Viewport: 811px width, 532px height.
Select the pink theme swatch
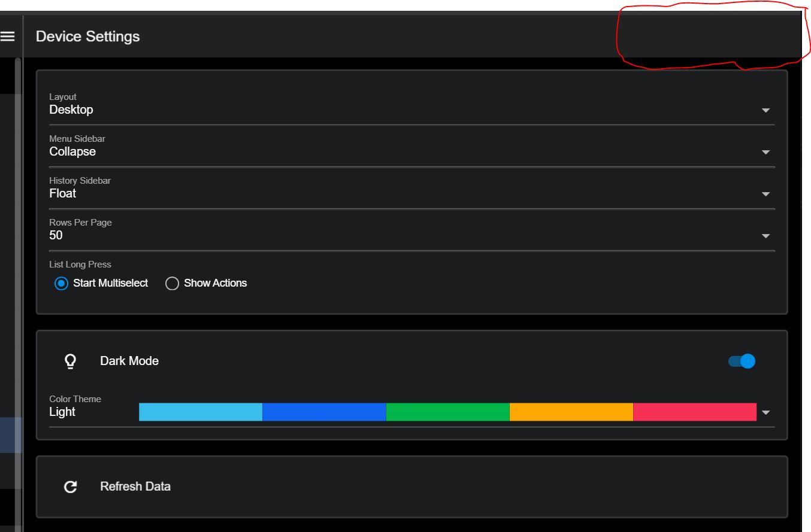(x=695, y=412)
